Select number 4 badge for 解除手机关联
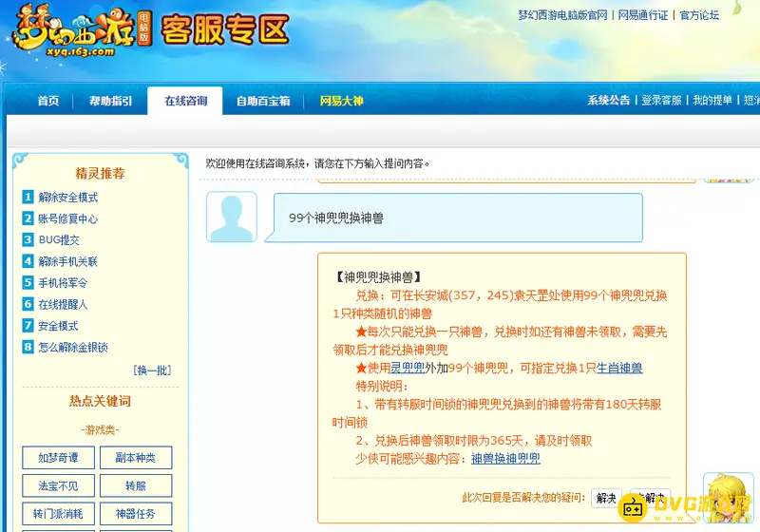This screenshot has width=760, height=532. click(28, 261)
